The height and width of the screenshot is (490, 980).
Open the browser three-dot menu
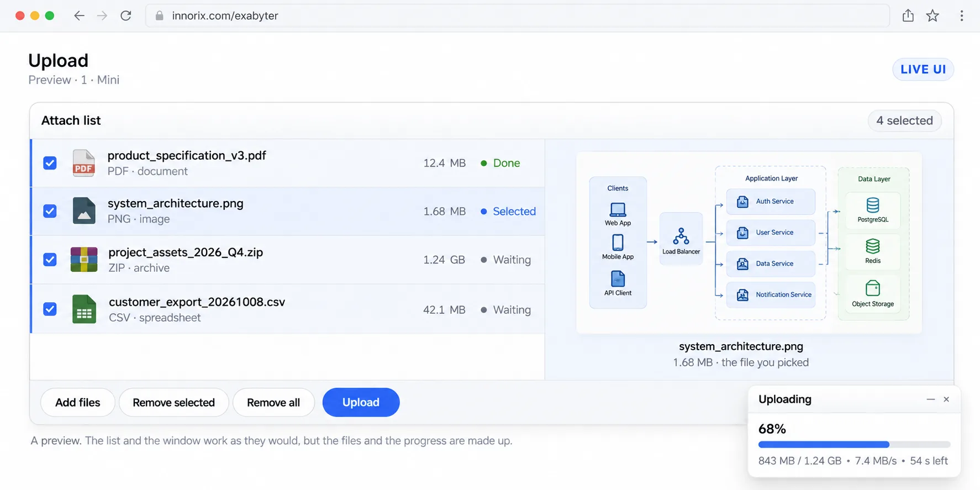tap(962, 15)
